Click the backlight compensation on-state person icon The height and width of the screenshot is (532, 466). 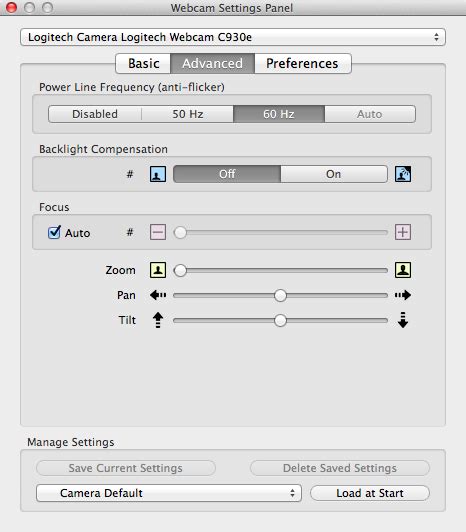click(x=403, y=174)
